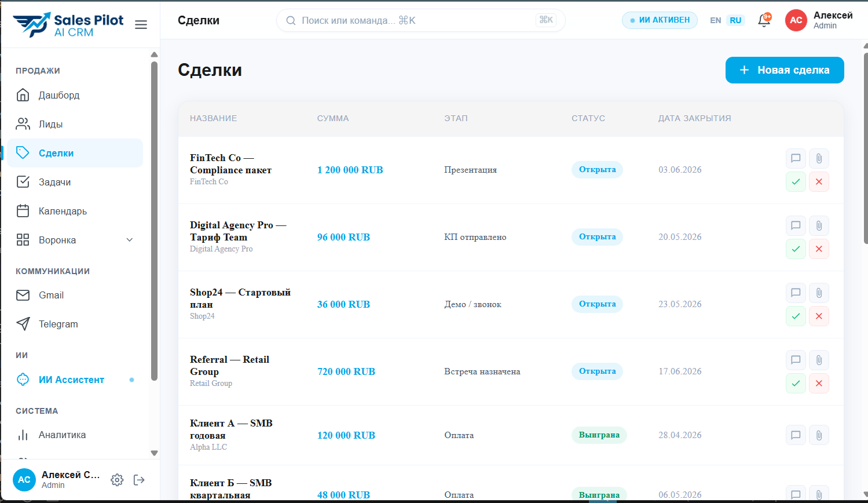Viewport: 868px width, 503px height.
Task: Switch language to RU
Action: point(735,20)
